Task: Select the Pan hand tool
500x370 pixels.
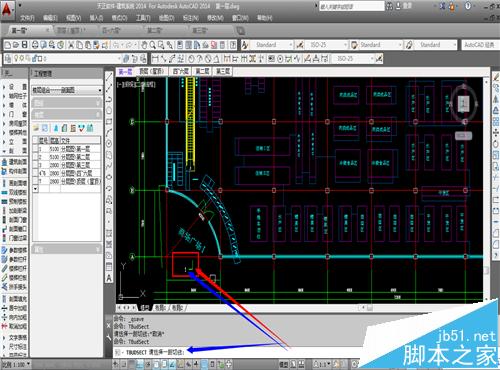Action: point(144,45)
